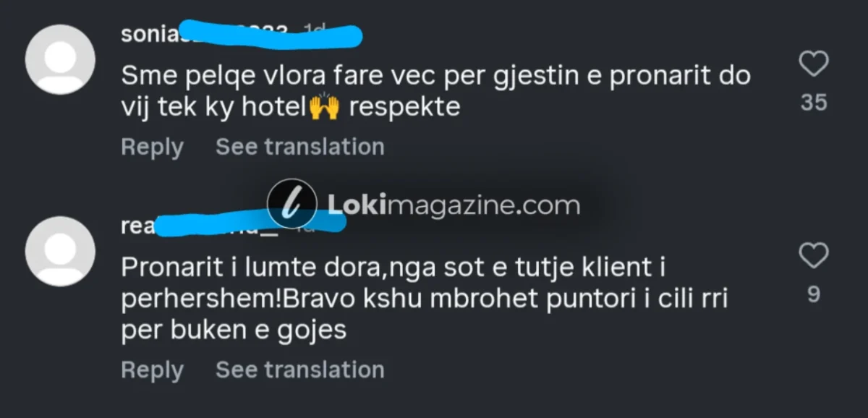The height and width of the screenshot is (418, 868).
Task: View the 9 likes count
Action: tap(814, 295)
